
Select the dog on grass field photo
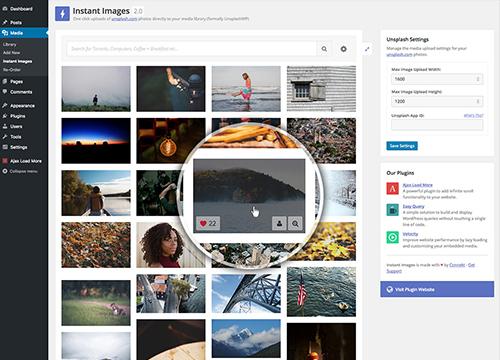96,303
